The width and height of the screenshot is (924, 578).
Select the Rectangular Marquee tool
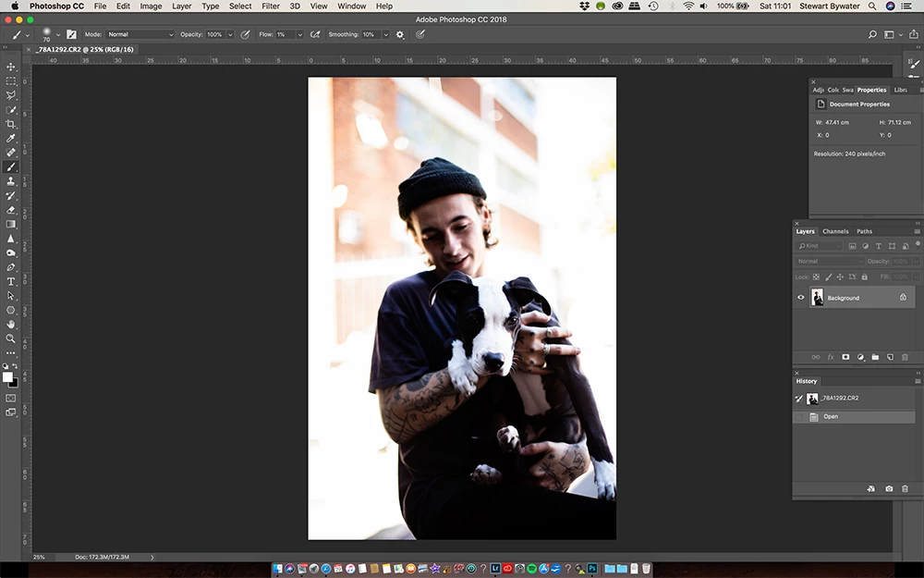(10, 80)
